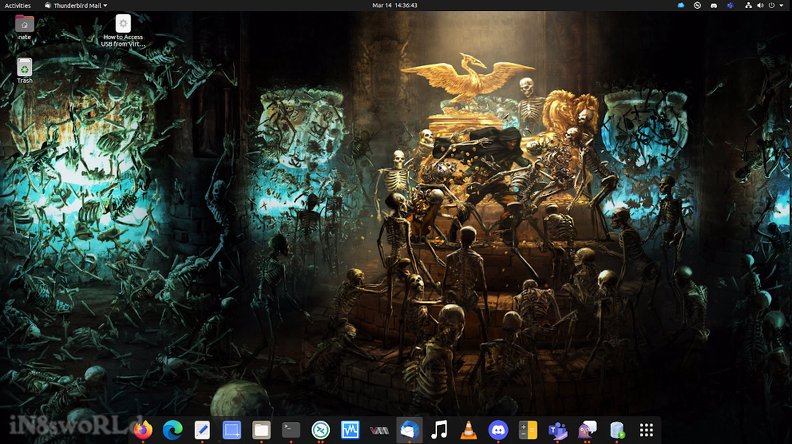The width and height of the screenshot is (792, 444).
Task: Show the Applications grid
Action: [647, 430]
